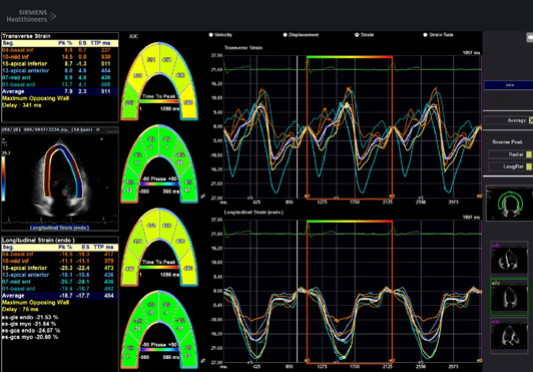Click Longitudinal Strain (endo) table title

[38, 240]
